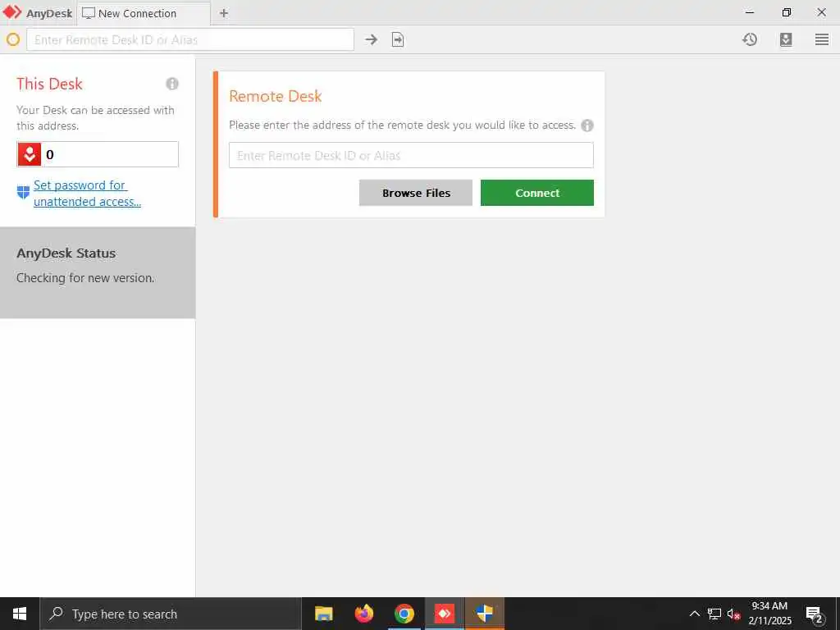
Task: Click the Browse Files button
Action: pyautogui.click(x=416, y=193)
